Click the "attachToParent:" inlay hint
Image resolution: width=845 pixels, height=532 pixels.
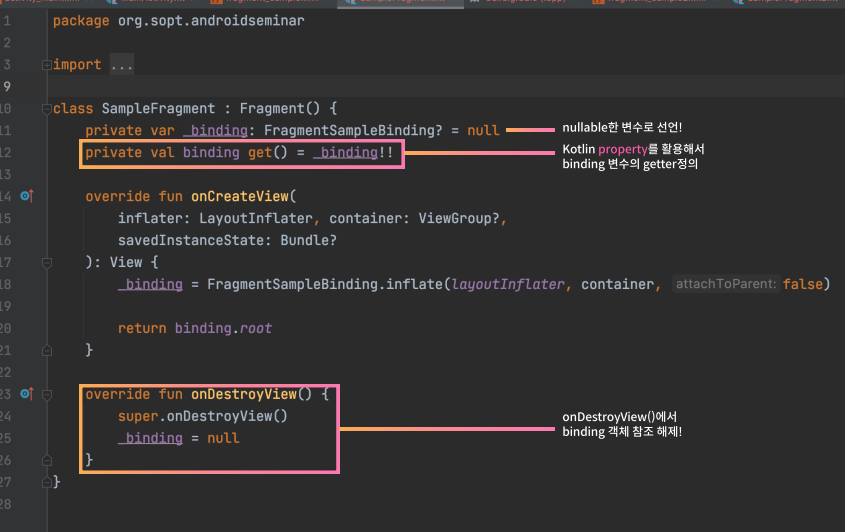(726, 284)
